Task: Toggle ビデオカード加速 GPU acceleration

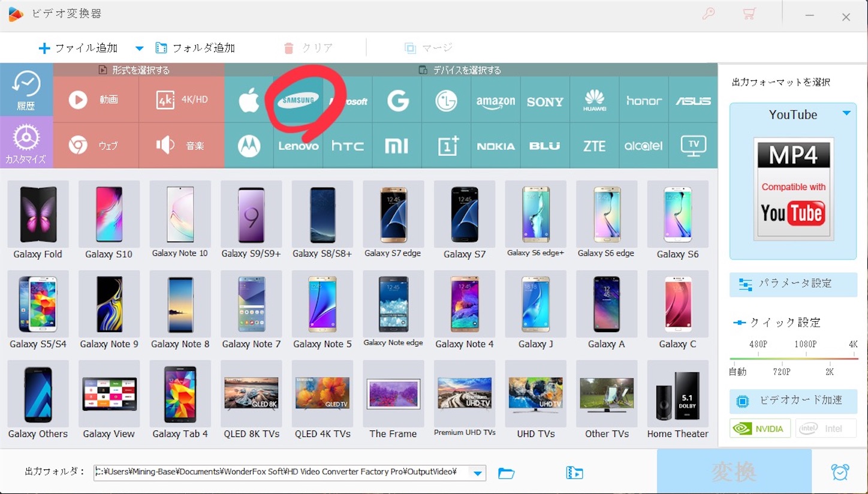Action: (x=793, y=400)
